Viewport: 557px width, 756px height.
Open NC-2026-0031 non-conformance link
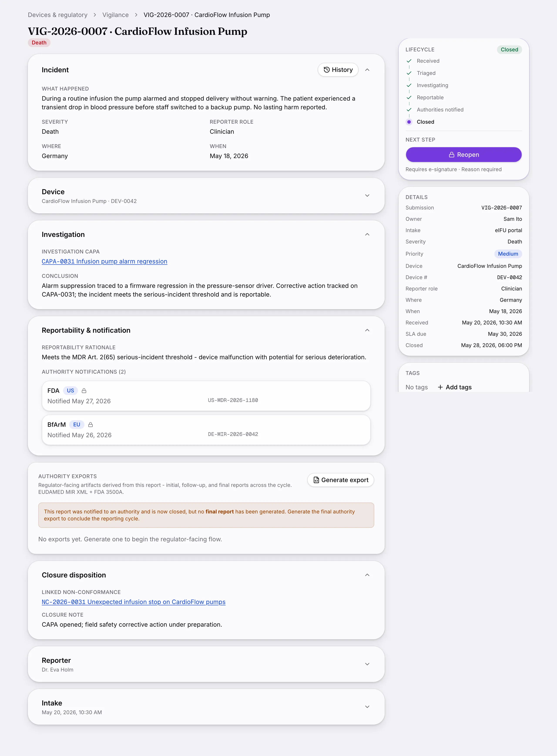tap(134, 602)
